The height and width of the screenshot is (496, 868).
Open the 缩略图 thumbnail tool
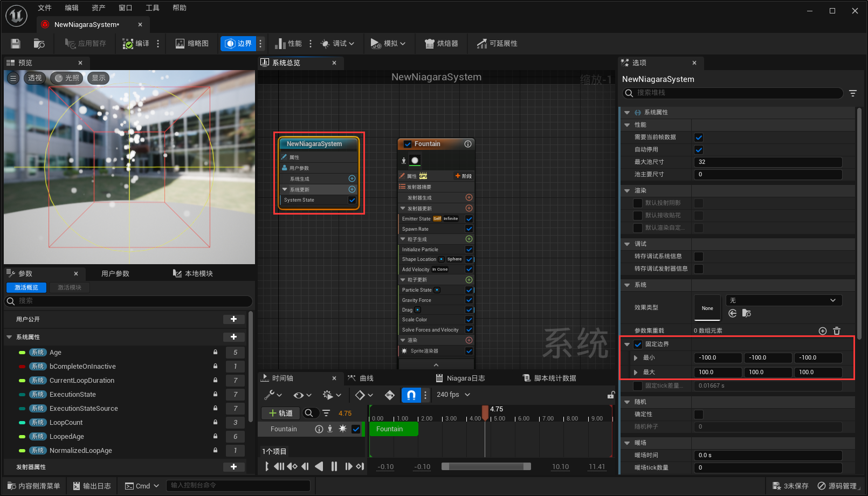[192, 44]
